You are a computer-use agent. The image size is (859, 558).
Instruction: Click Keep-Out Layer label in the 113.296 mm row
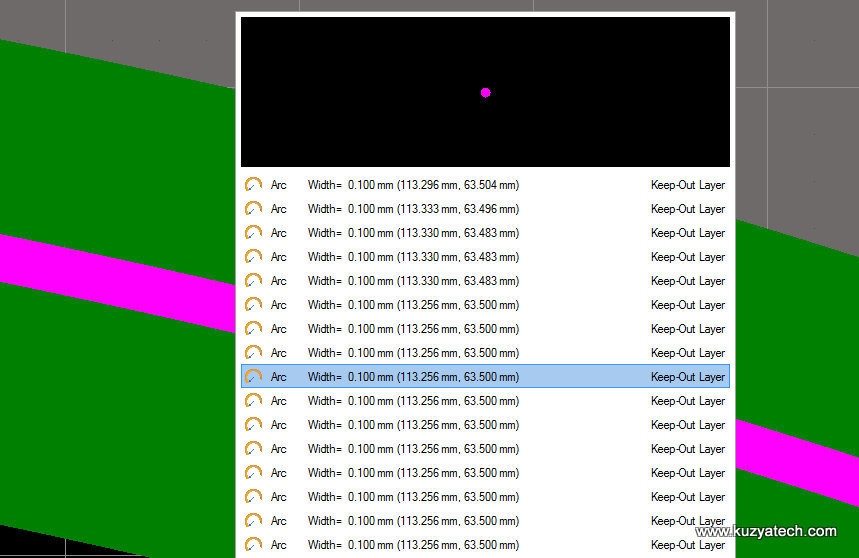688,185
